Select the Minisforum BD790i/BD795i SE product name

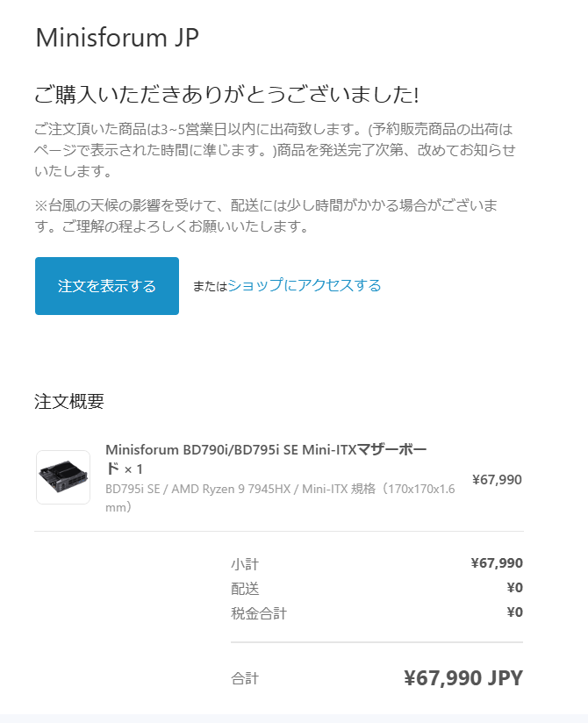tap(266, 459)
